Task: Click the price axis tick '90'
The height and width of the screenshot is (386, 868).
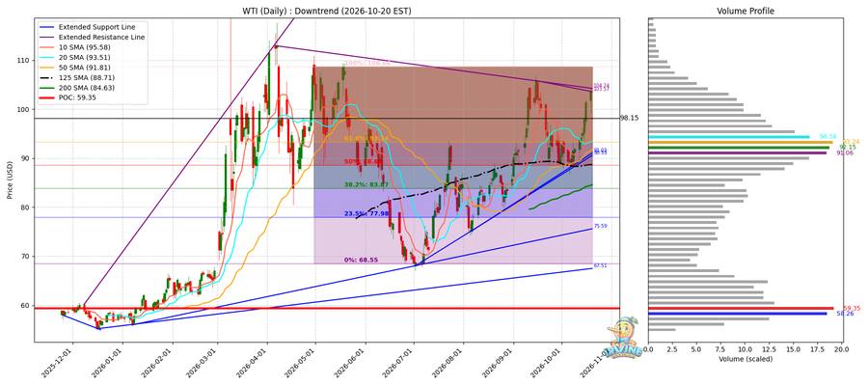Action: click(26, 158)
